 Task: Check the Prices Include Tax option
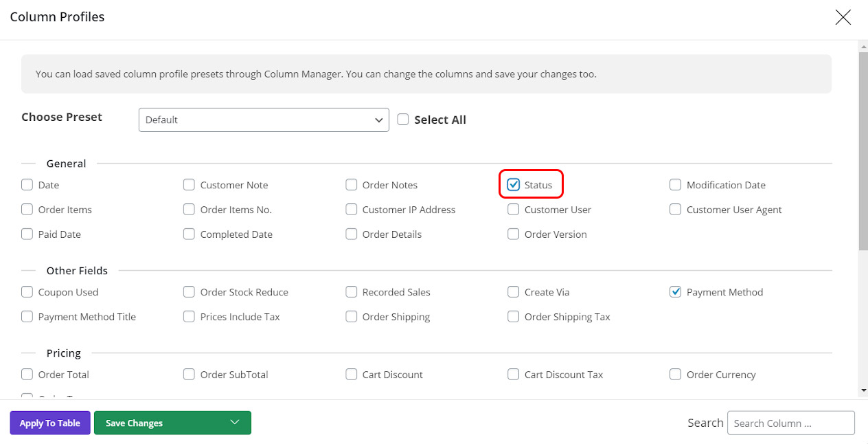[189, 317]
